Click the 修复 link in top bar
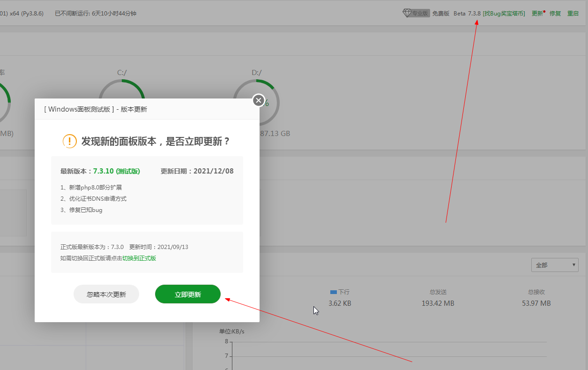This screenshot has width=588, height=370. coord(555,14)
